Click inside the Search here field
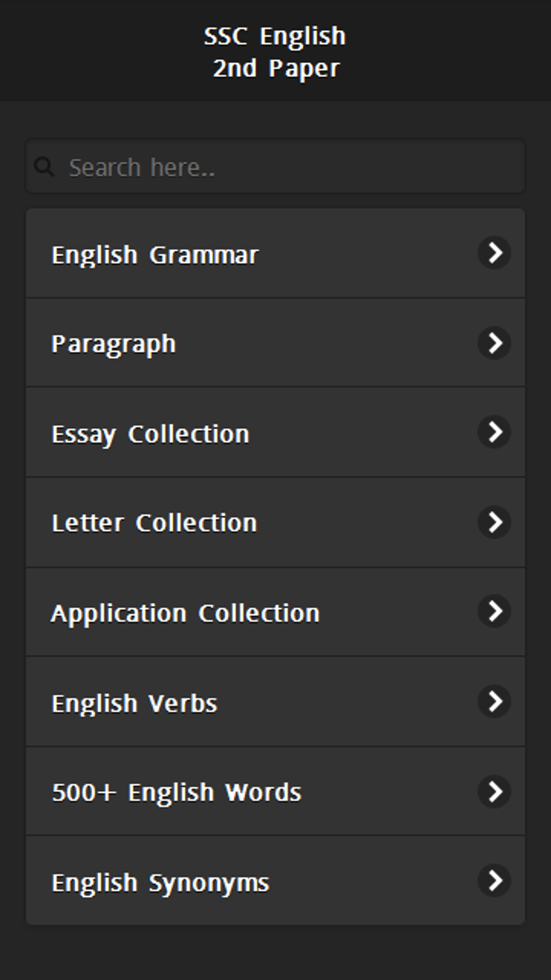This screenshot has width=551, height=980. coord(292,167)
